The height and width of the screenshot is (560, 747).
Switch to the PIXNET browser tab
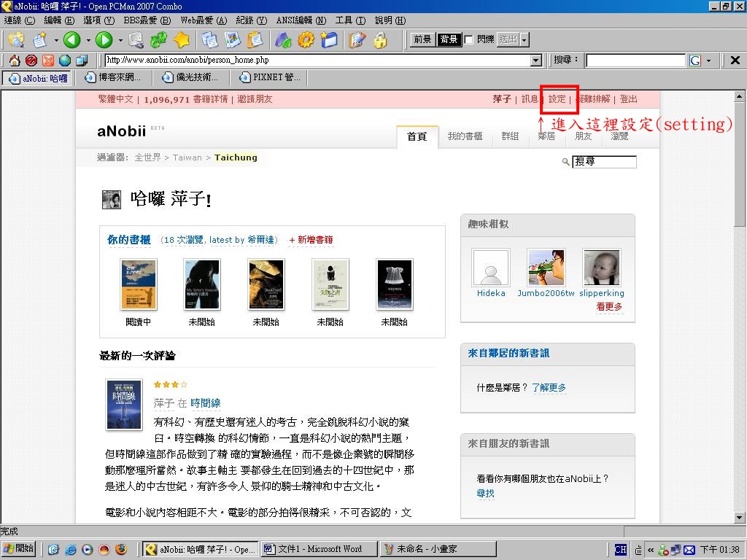point(269,77)
